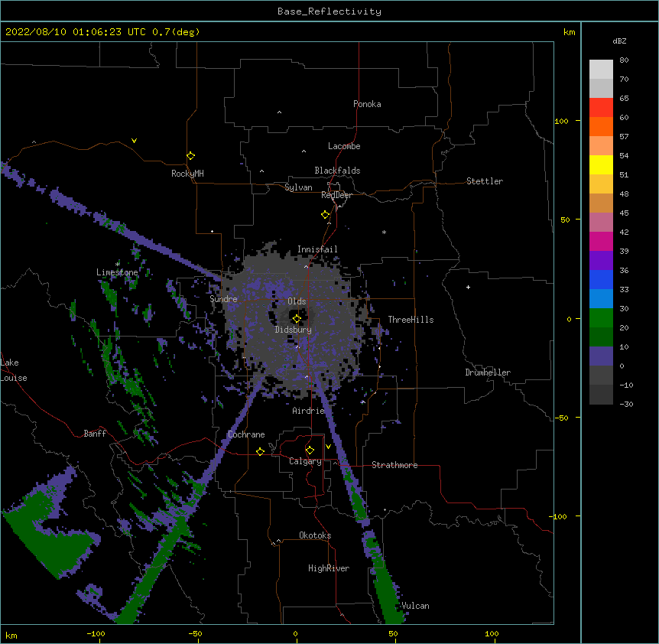The width and height of the screenshot is (659, 644).
Task: Click the Airdrie city label
Action: [309, 411]
